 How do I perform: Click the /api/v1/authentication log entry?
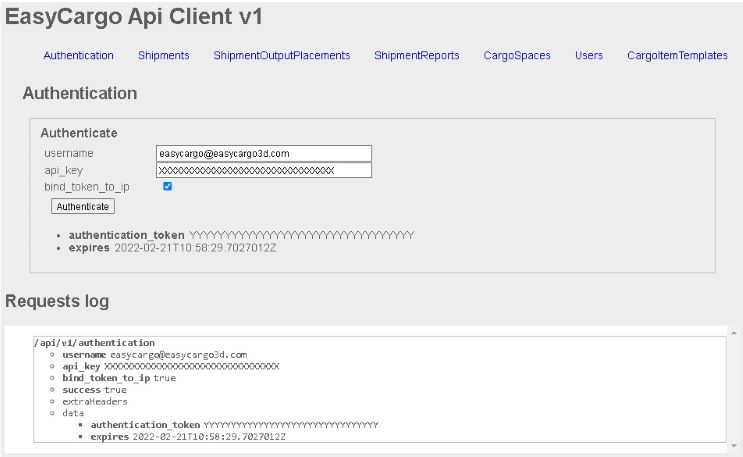click(x=94, y=343)
